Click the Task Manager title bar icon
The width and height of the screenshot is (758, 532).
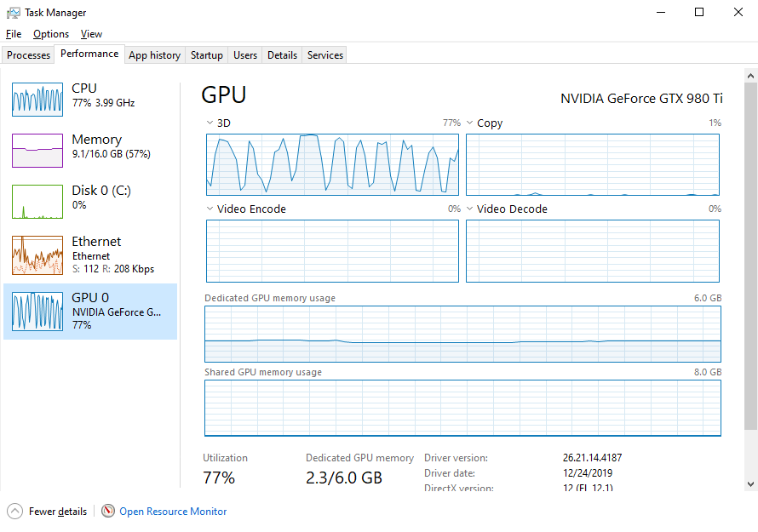14,13
